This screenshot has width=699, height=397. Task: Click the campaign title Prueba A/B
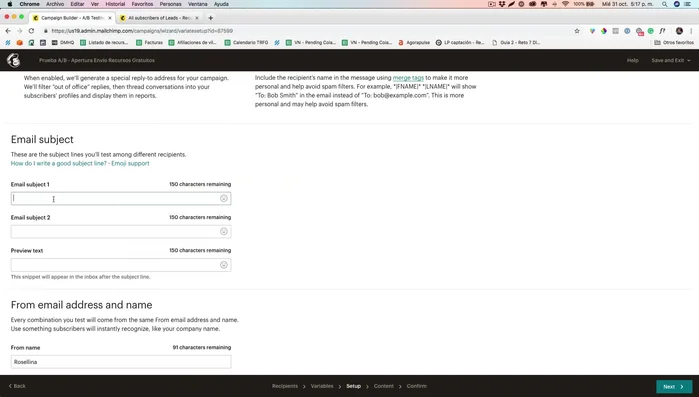[x=97, y=60]
